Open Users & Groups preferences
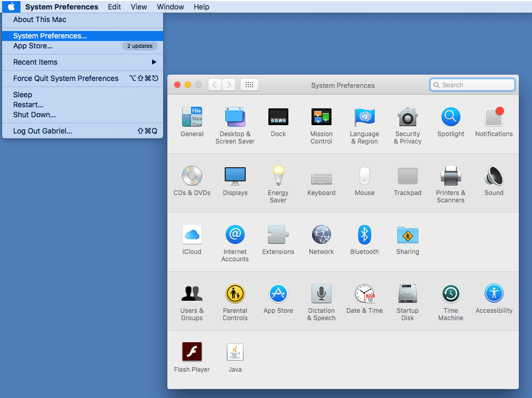Viewport: 532px width, 398px height. point(192,302)
